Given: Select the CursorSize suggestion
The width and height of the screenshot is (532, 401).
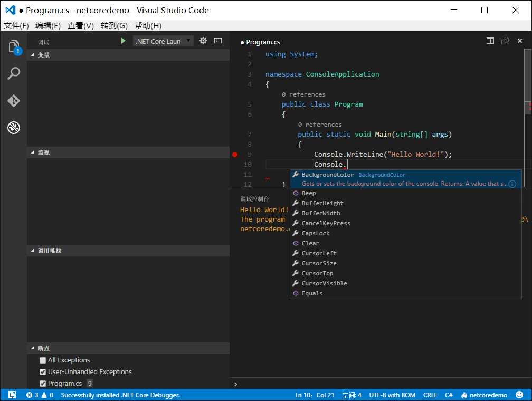Looking at the screenshot, I should coord(405,264).
